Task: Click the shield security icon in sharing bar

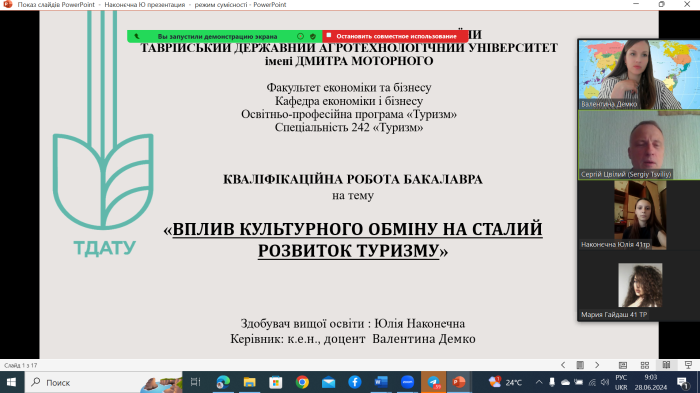Action: (313, 37)
